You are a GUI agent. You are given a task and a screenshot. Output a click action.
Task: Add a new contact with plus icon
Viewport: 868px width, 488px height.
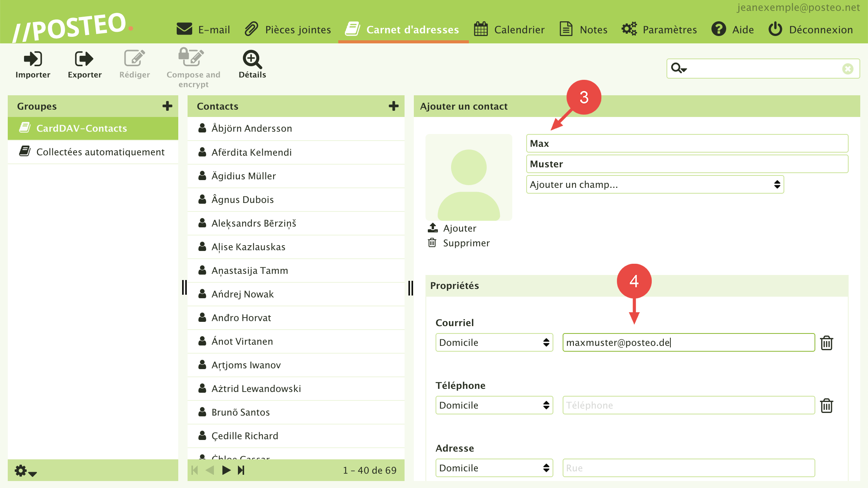394,106
